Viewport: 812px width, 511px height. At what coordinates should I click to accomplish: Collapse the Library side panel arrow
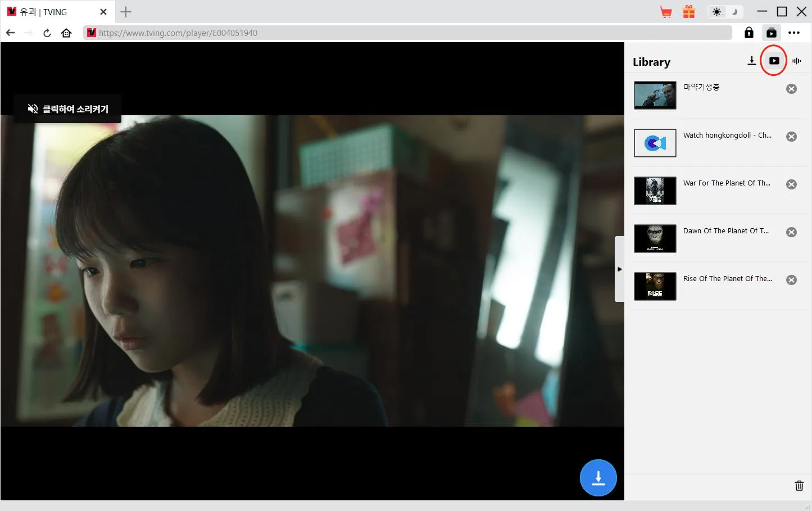(619, 269)
